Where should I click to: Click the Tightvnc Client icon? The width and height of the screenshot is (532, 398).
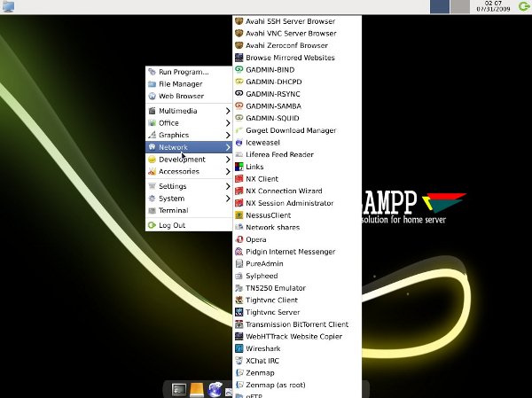(x=239, y=300)
